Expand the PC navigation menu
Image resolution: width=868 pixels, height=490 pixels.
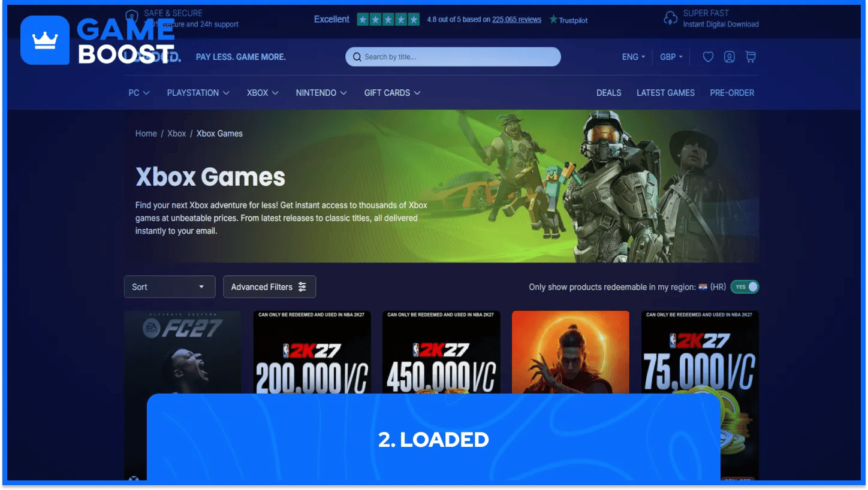(x=139, y=93)
